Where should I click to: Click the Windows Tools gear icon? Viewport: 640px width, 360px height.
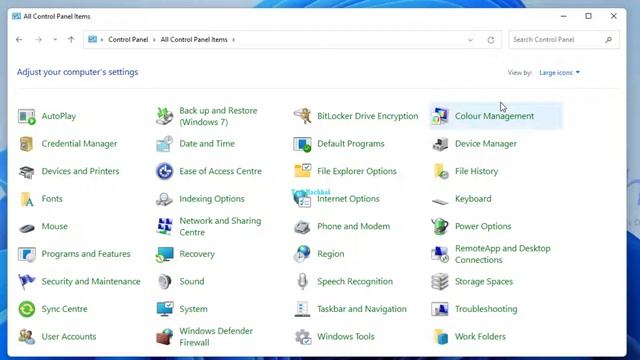click(x=302, y=337)
